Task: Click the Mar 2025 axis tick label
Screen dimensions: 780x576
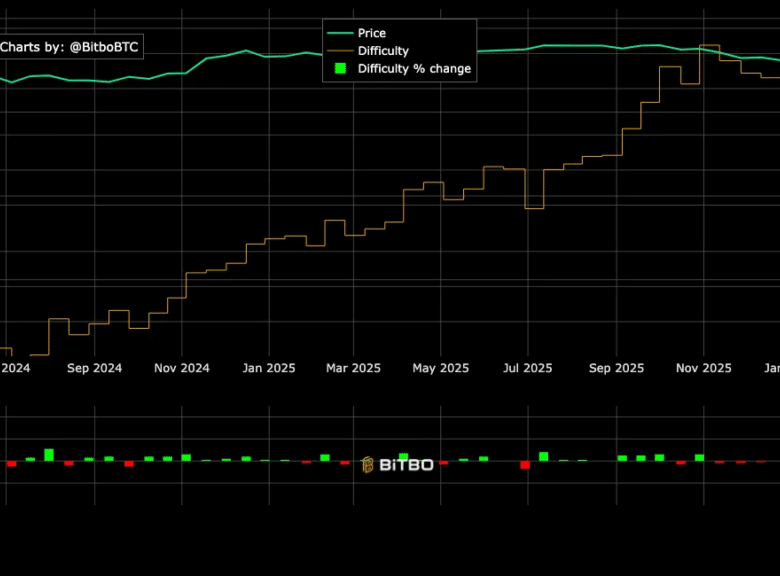Action: coord(353,368)
